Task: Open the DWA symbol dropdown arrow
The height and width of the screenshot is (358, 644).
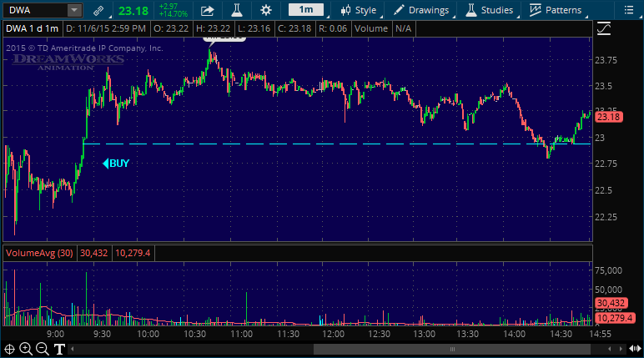Action: tap(74, 10)
